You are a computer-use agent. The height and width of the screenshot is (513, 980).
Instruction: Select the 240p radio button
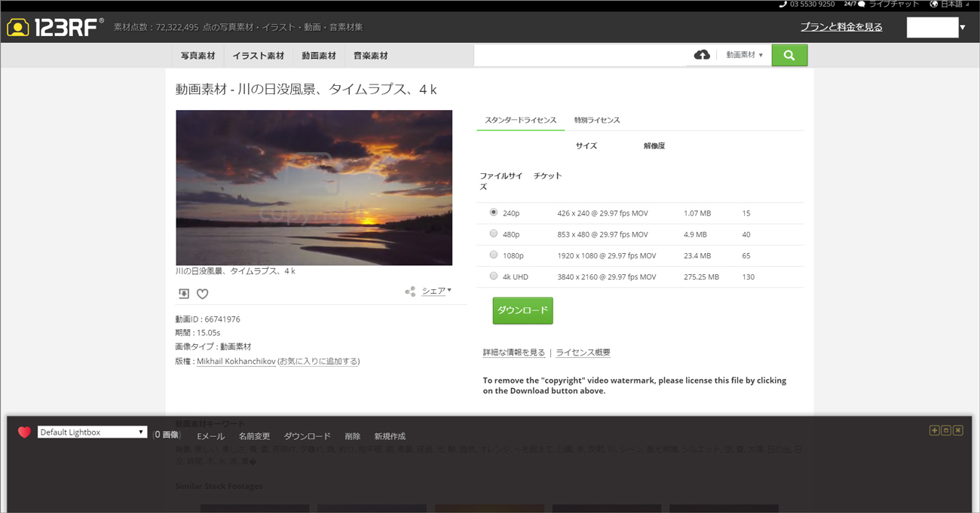click(494, 212)
